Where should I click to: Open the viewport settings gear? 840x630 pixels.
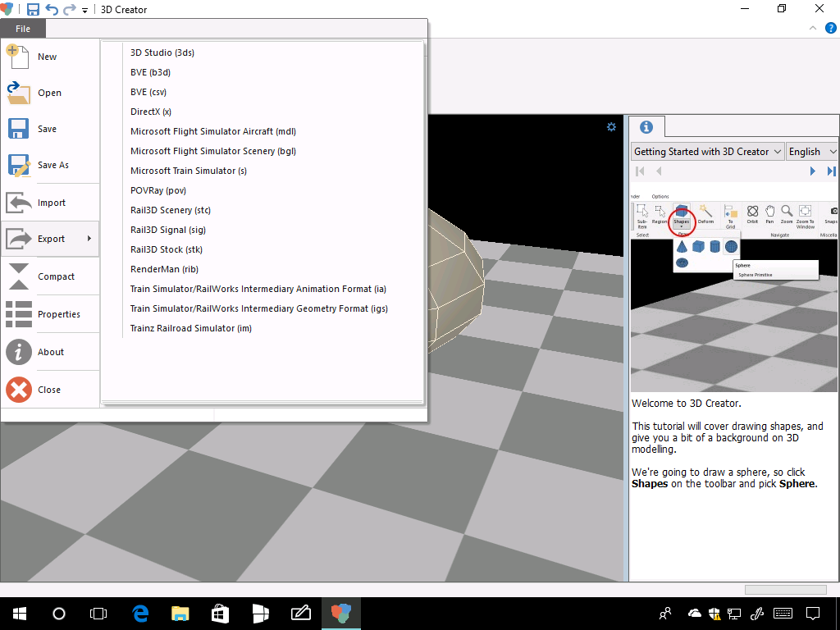(x=611, y=127)
